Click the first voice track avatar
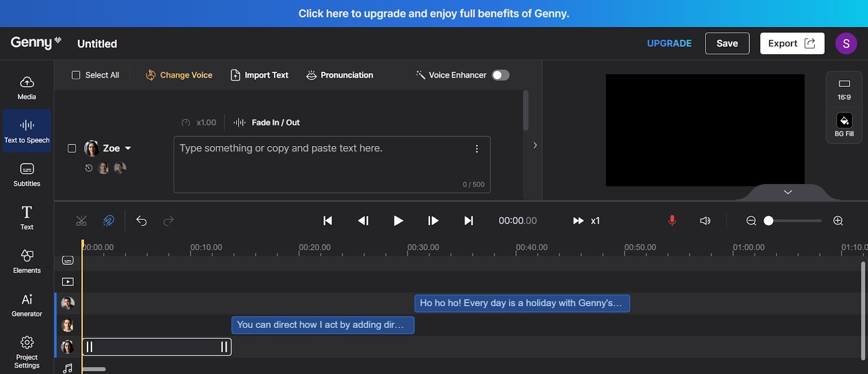The height and width of the screenshot is (374, 868). [68, 303]
